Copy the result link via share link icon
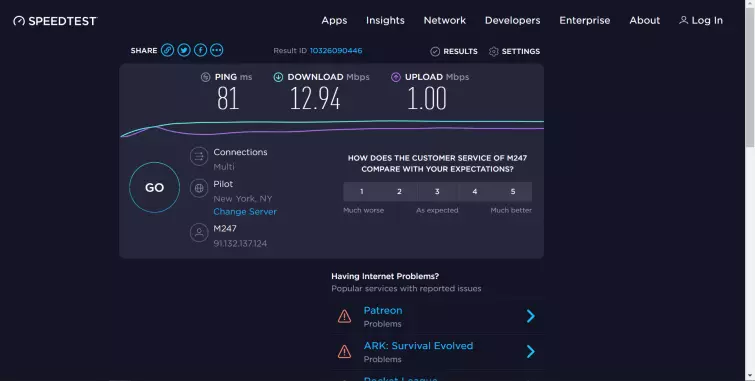The image size is (755, 381). point(168,50)
